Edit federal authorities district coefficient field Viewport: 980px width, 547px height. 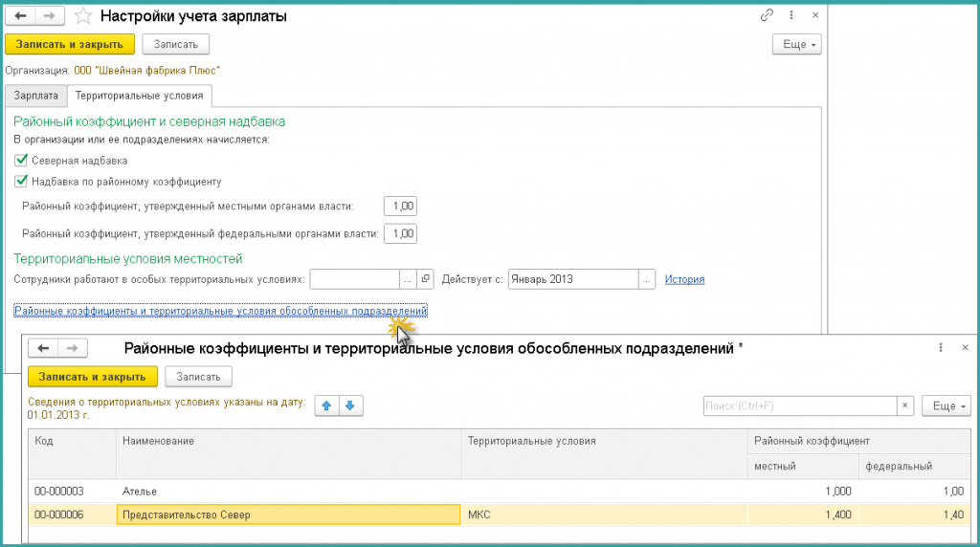(401, 233)
